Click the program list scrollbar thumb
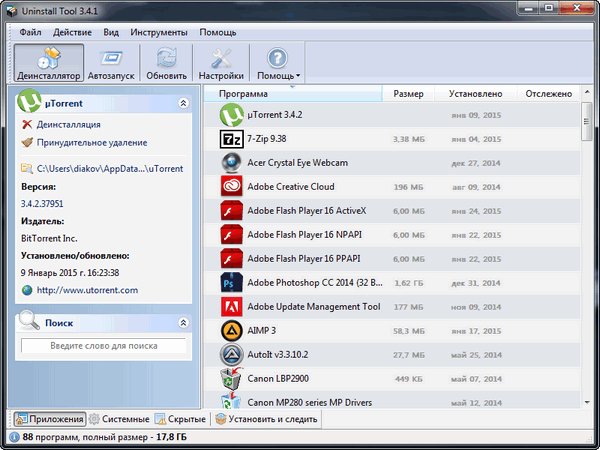Viewport: 600px width, 450px height. point(587,121)
